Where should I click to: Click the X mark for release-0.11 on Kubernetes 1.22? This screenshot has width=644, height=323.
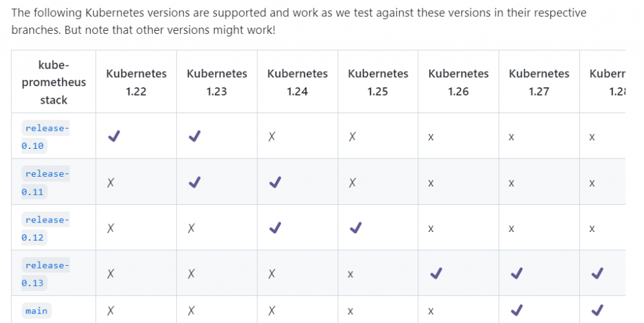click(111, 182)
